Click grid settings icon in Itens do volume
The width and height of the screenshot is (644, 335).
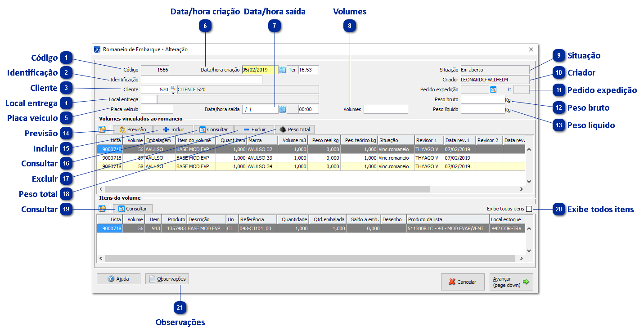pos(102,209)
